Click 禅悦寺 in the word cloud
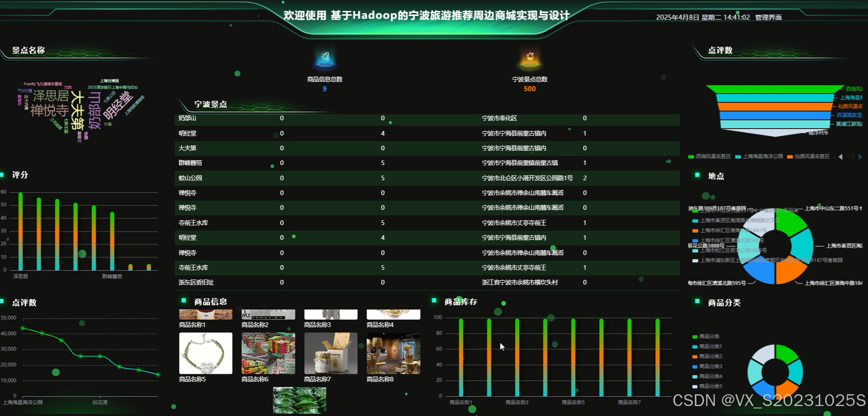 point(49,111)
